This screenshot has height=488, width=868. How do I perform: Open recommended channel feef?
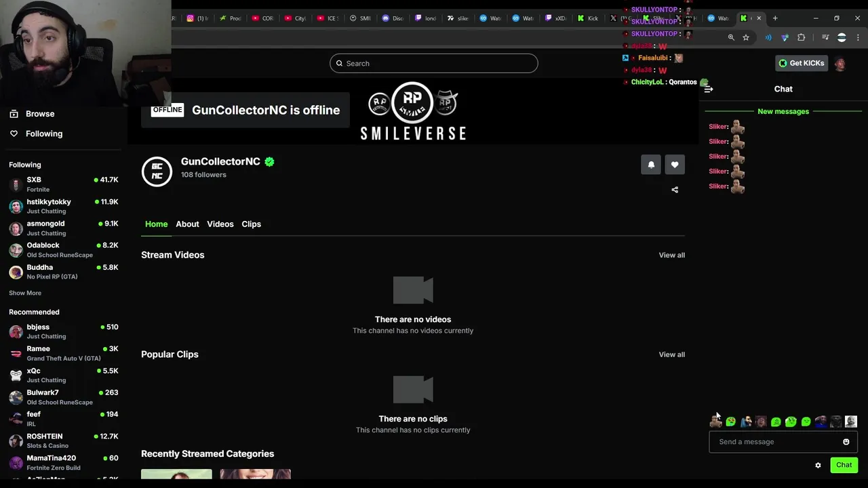tap(64, 418)
